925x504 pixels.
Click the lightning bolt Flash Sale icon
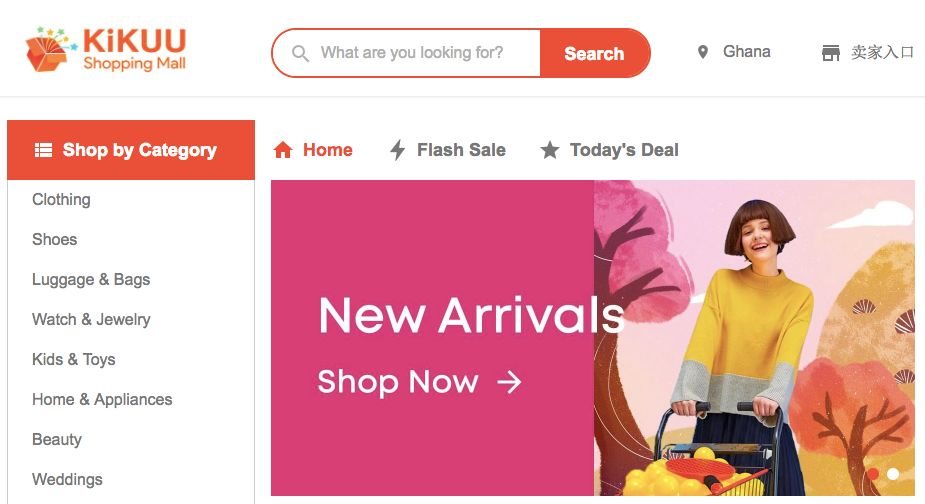(398, 150)
